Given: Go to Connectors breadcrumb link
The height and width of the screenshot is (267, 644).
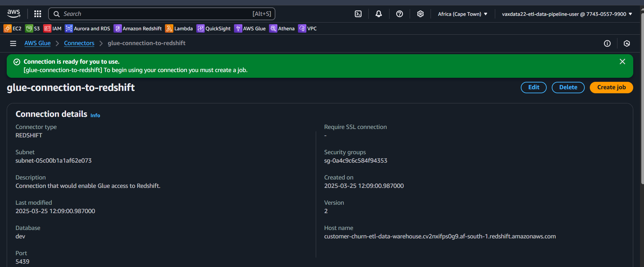Looking at the screenshot, I should tap(79, 43).
